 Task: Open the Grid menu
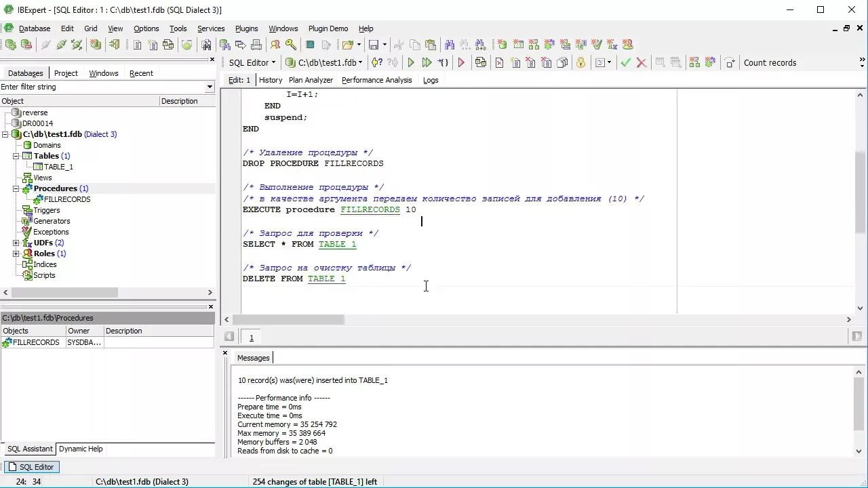91,28
